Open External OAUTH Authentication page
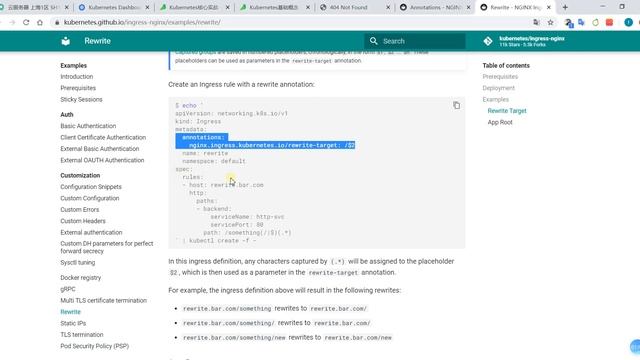 click(x=102, y=160)
